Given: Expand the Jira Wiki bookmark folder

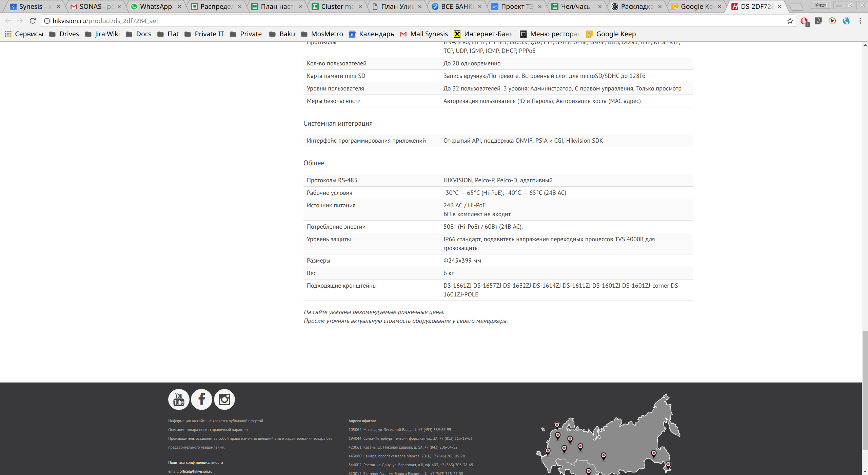Looking at the screenshot, I should [102, 34].
